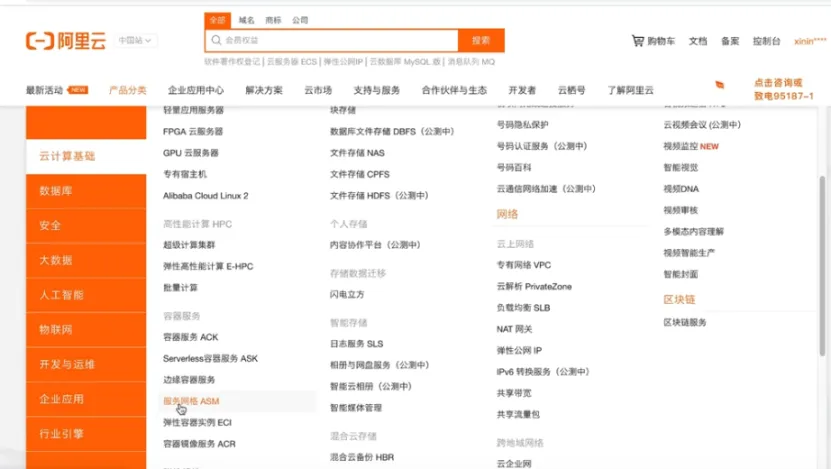The height and width of the screenshot is (469, 831).
Task: Select 企业应用 sidebar category
Action: pyautogui.click(x=86, y=399)
